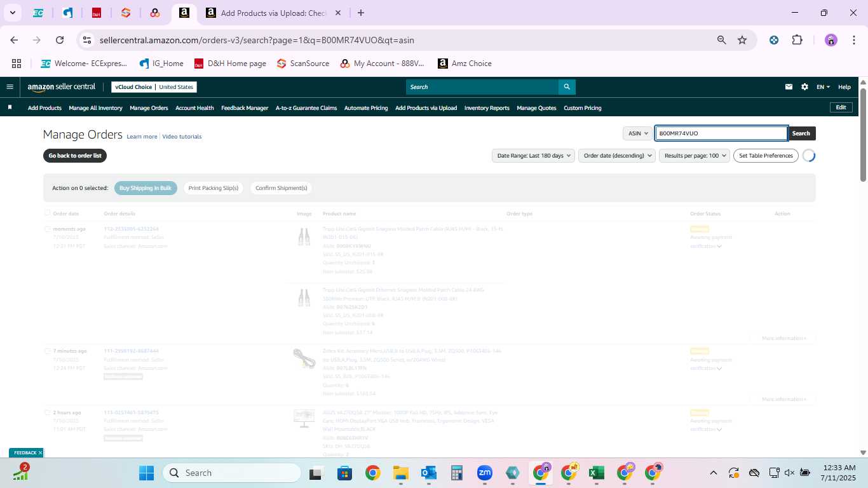Open the Windows Start button
The height and width of the screenshot is (488, 868).
tap(146, 473)
